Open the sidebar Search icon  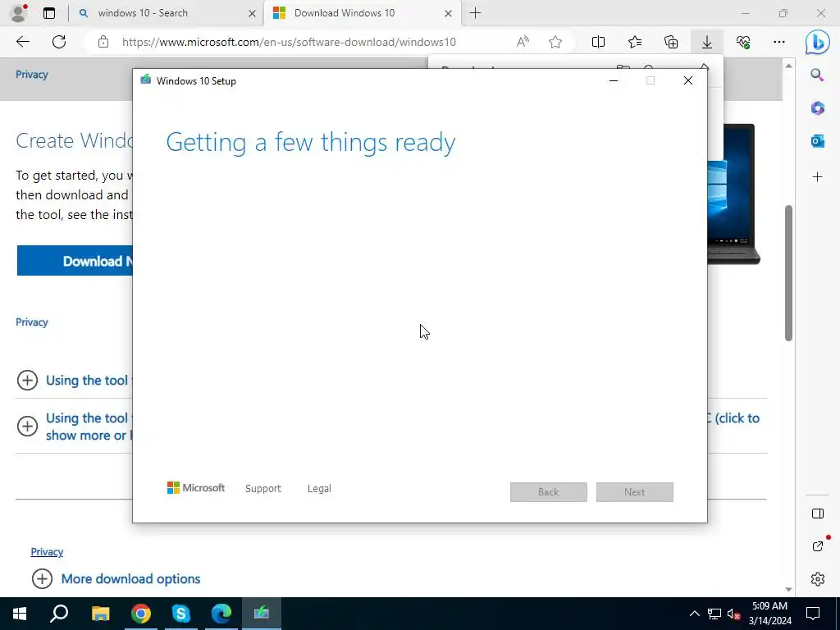tap(817, 75)
